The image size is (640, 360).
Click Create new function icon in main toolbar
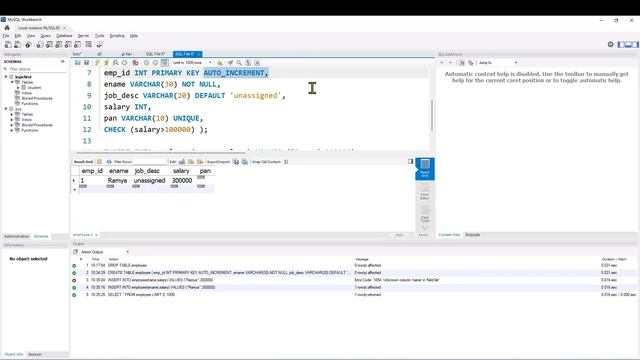[x=78, y=44]
